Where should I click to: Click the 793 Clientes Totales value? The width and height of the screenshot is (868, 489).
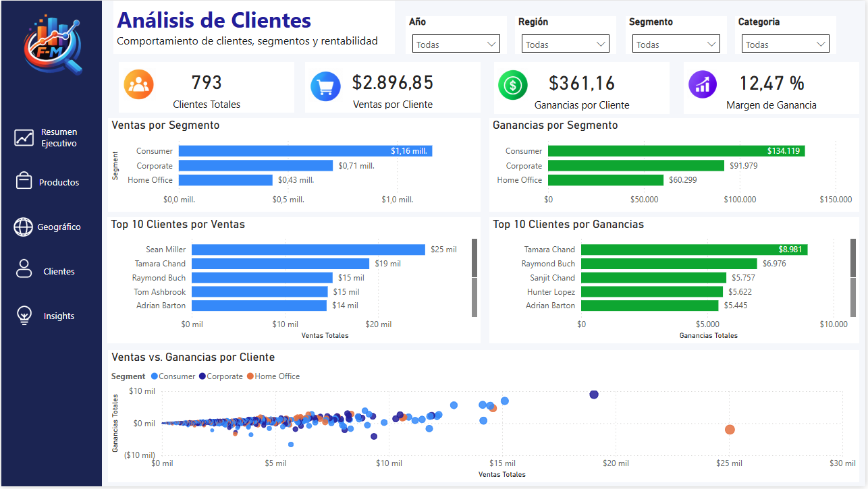[207, 82]
